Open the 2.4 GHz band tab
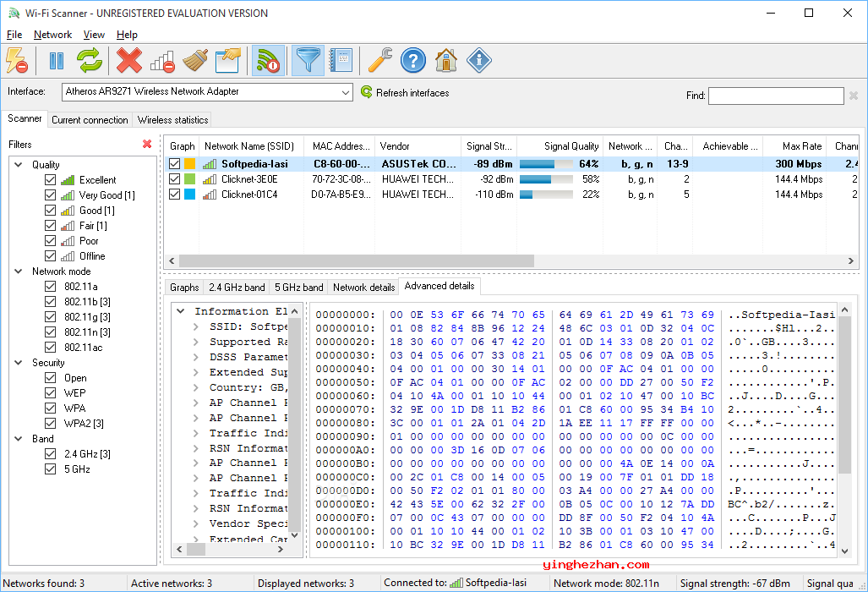The image size is (868, 592). click(x=237, y=288)
